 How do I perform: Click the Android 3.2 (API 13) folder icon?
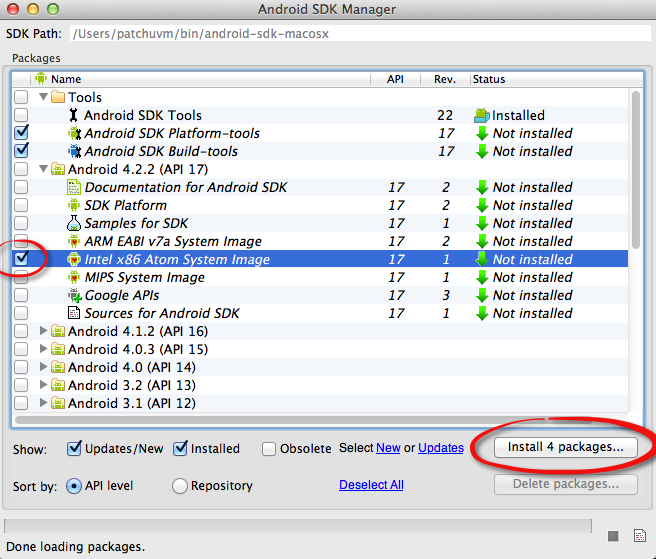coord(58,385)
